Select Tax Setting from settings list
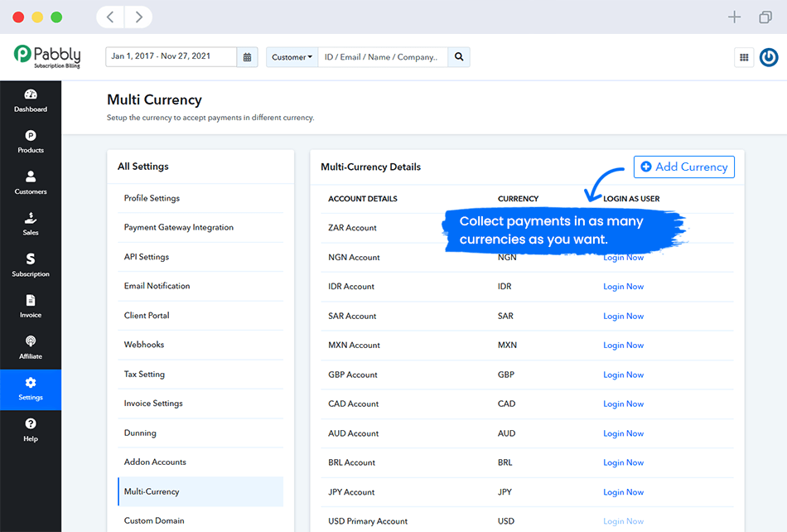Viewport: 787px width, 532px height. [144, 374]
